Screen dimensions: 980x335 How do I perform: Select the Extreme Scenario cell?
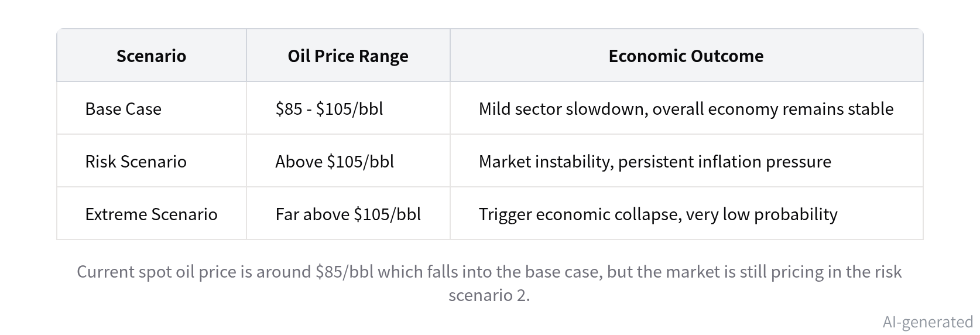tap(152, 214)
